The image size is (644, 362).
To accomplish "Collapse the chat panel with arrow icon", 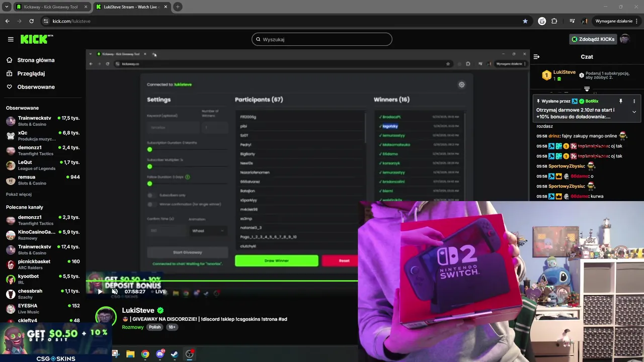I will click(x=536, y=57).
